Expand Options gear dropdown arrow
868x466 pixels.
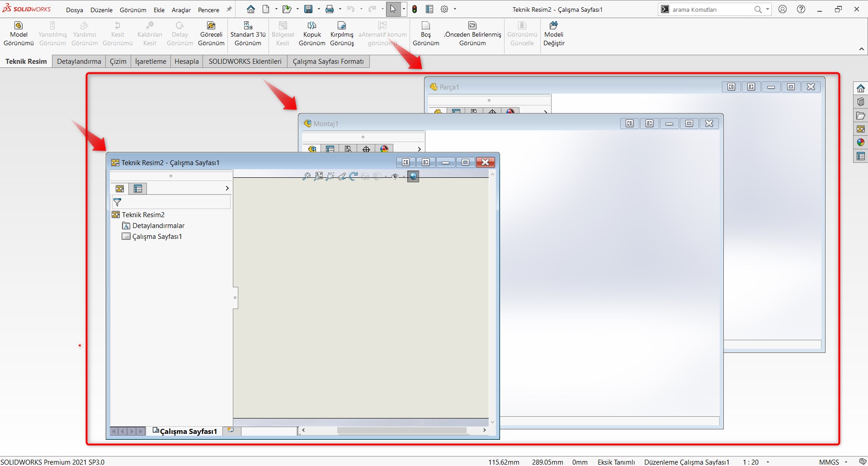coord(455,9)
